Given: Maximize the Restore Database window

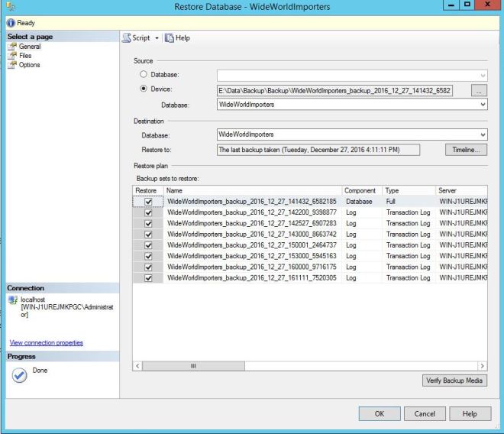Looking at the screenshot, I should pos(467,5).
